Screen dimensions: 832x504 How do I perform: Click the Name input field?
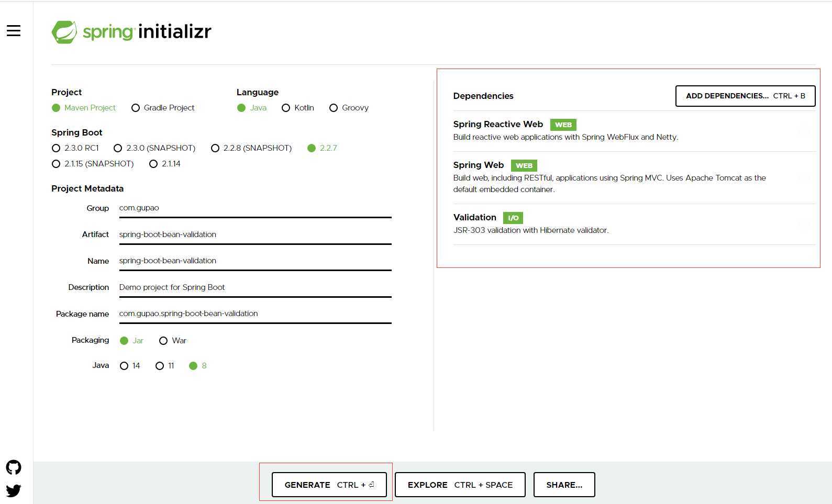255,261
